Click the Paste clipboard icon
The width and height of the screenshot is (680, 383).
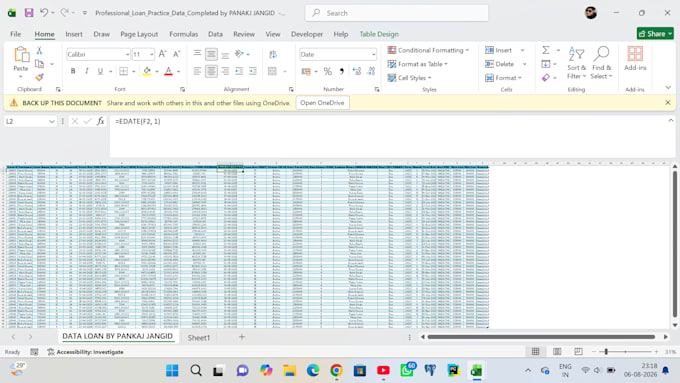pyautogui.click(x=21, y=55)
